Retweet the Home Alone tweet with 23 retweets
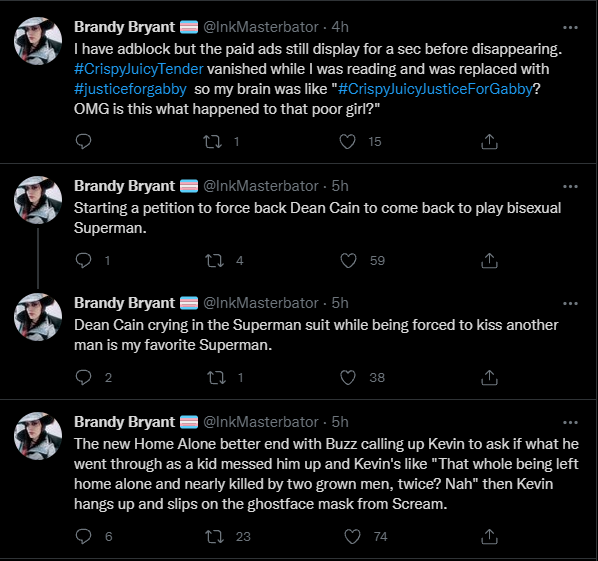The height and width of the screenshot is (561, 598). (214, 537)
